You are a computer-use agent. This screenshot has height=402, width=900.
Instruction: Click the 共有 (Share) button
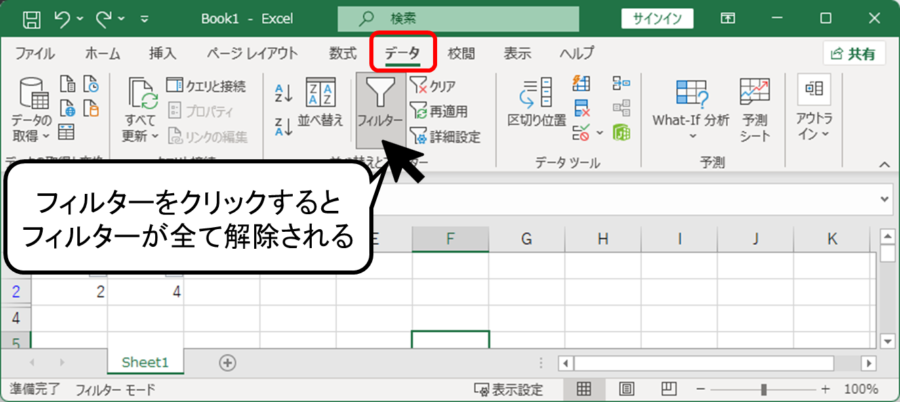[x=854, y=54]
